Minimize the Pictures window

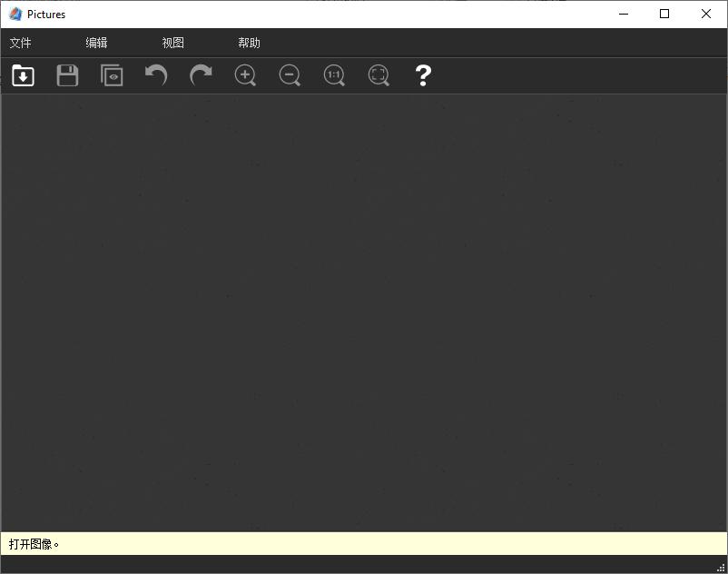[x=624, y=14]
